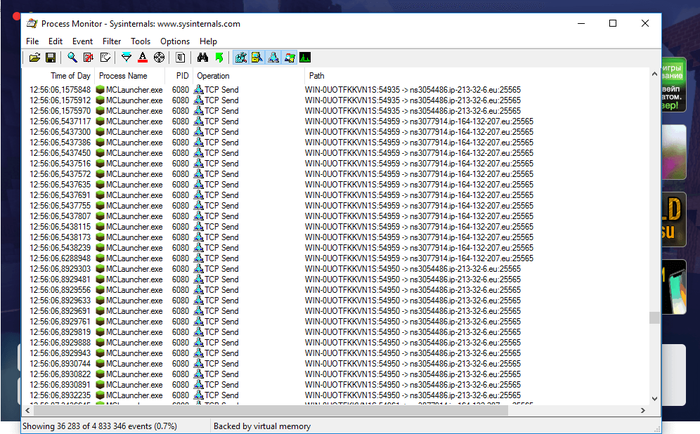Open the Tools menu

[x=141, y=41]
